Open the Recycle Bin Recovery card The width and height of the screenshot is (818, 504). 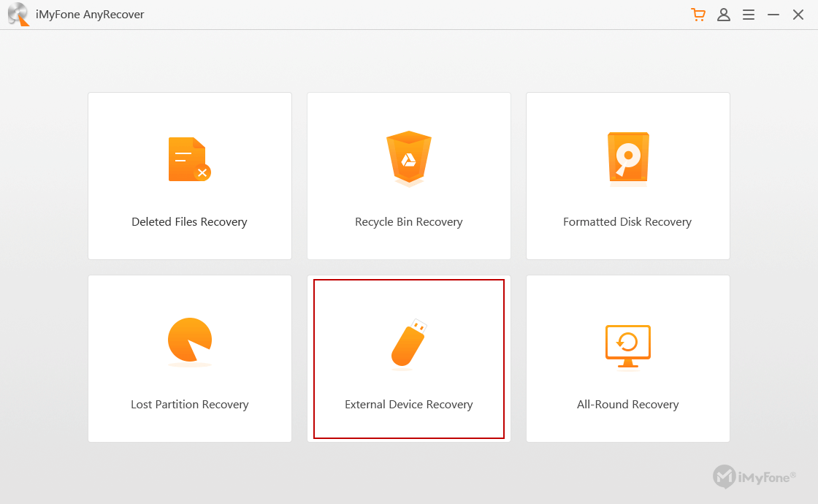(408, 175)
